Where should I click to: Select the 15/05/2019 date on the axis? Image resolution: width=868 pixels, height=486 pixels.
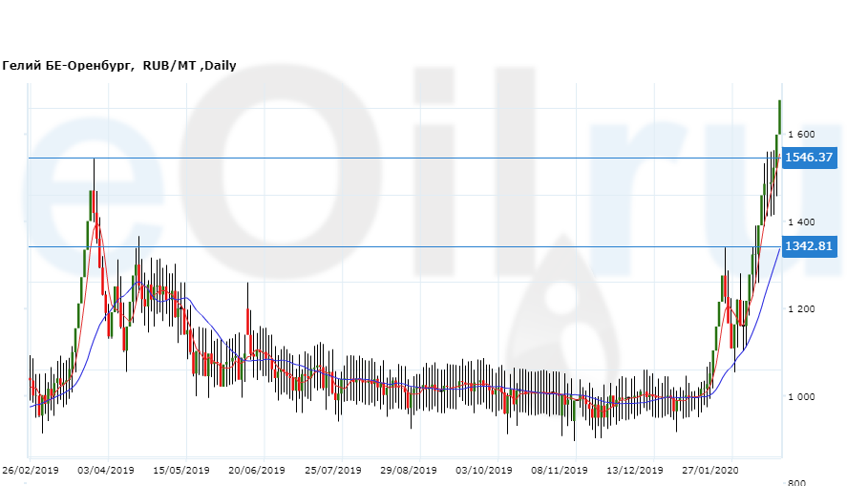[181, 470]
